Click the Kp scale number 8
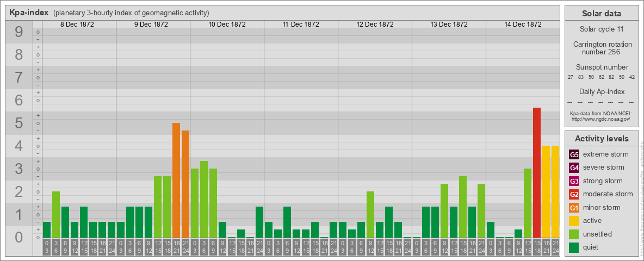Image resolution: width=644 pixels, height=261 pixels. [x=19, y=54]
